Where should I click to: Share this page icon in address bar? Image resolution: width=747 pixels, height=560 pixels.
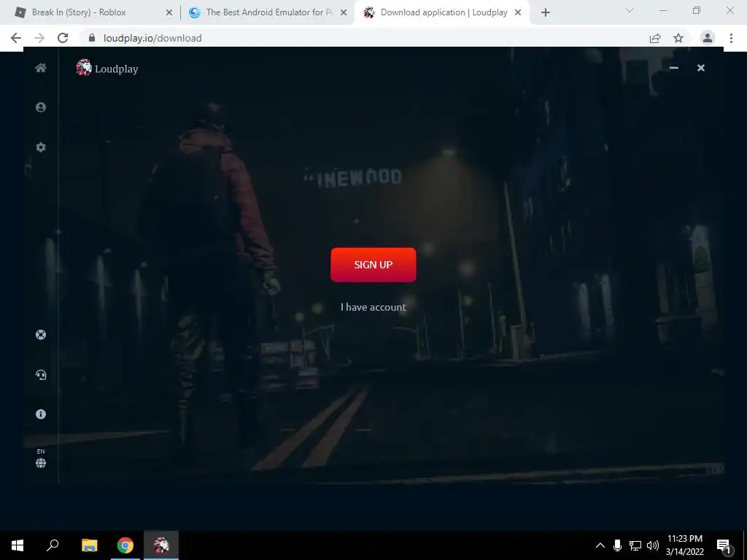pyautogui.click(x=655, y=38)
